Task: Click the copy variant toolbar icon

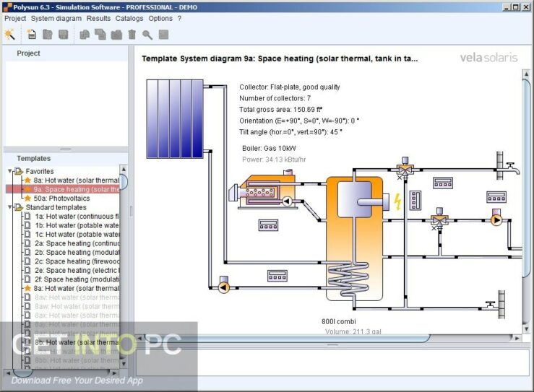Action: [x=84, y=35]
